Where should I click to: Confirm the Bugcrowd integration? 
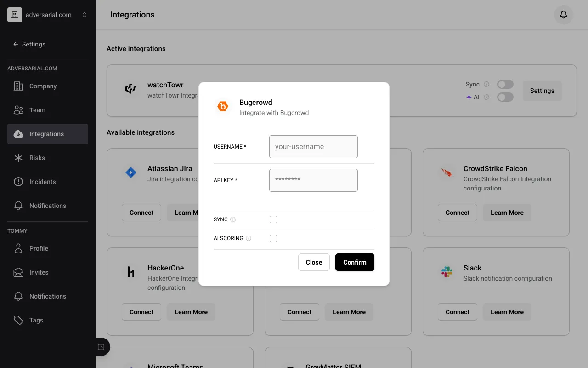coord(355,262)
